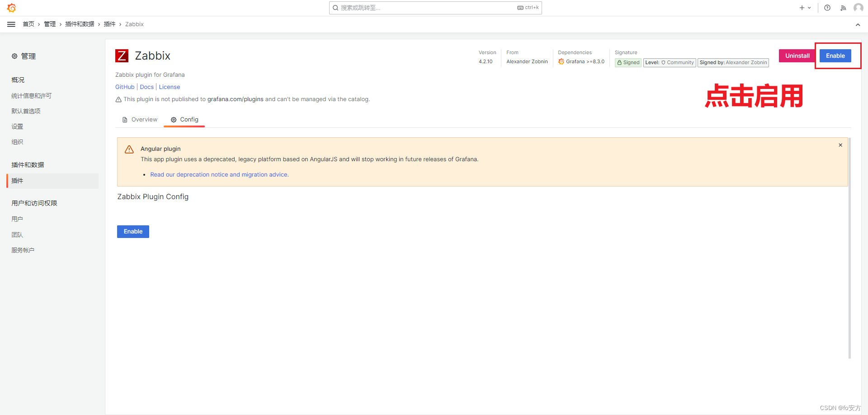Viewport: 868px width, 415px height.
Task: Collapse the top navigation bar chevron
Action: [x=858, y=25]
